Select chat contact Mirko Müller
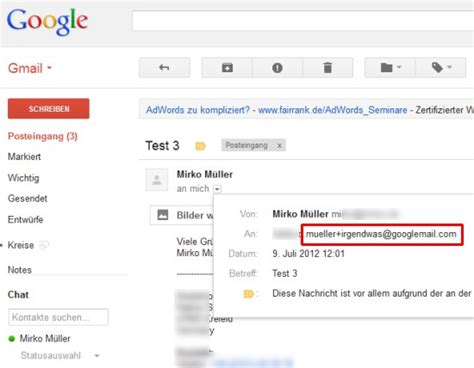Screen dimensions: 474x368 pyautogui.click(x=45, y=339)
